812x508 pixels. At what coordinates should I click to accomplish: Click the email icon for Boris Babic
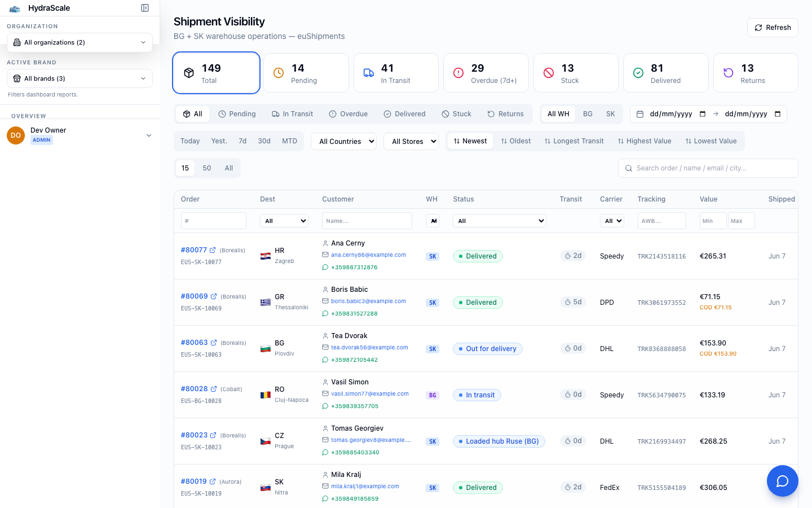pos(325,301)
